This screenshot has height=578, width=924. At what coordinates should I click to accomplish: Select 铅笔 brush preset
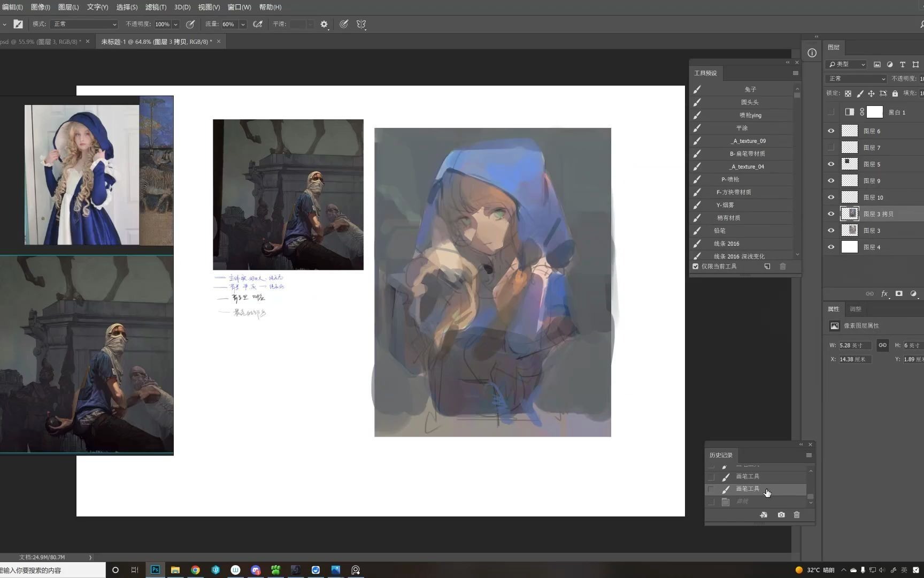tap(743, 231)
